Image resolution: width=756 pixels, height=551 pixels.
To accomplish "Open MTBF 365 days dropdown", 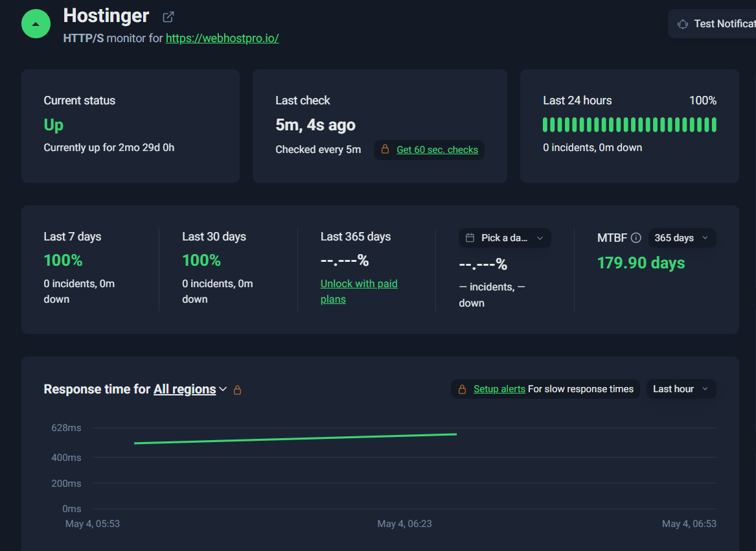I will tap(682, 238).
